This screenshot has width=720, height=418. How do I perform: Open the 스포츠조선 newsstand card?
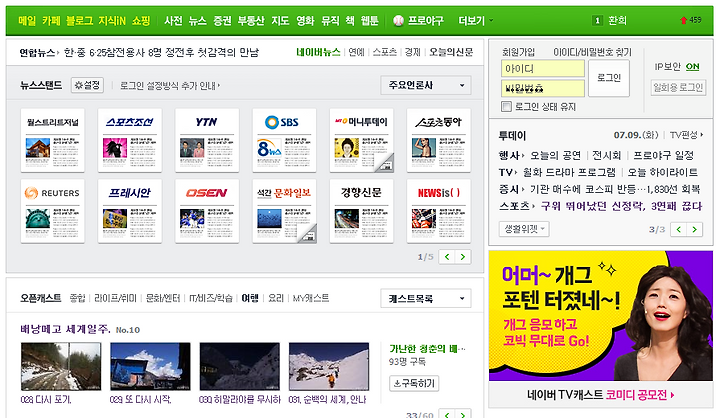pos(130,141)
